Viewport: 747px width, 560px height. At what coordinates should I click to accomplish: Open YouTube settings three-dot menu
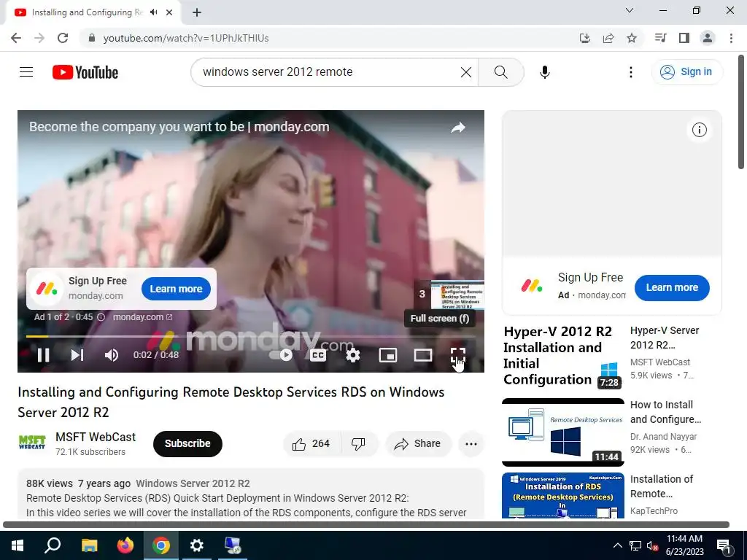point(631,72)
